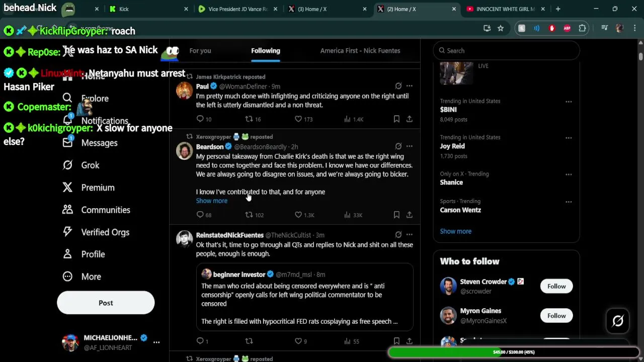Show more trends link

coord(455,231)
